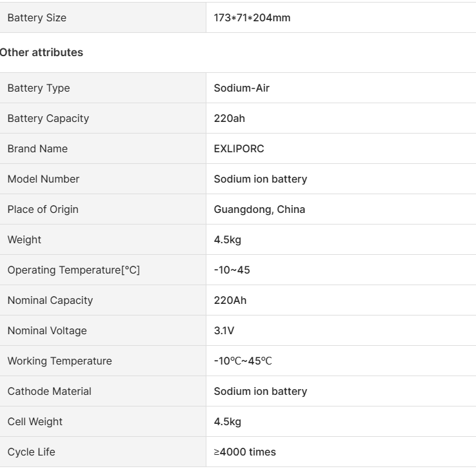Select the 173*71*204mm size value
The image size is (476, 471).
tap(252, 17)
